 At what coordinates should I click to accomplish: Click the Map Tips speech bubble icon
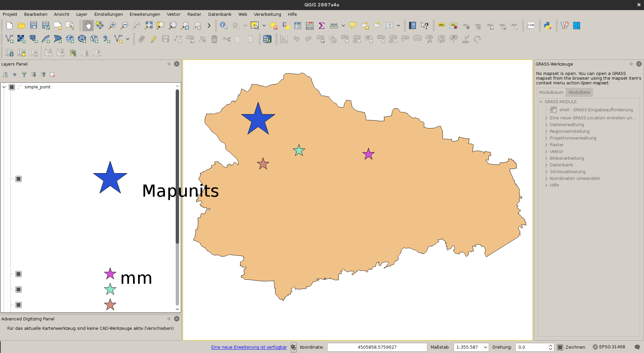[x=353, y=26]
